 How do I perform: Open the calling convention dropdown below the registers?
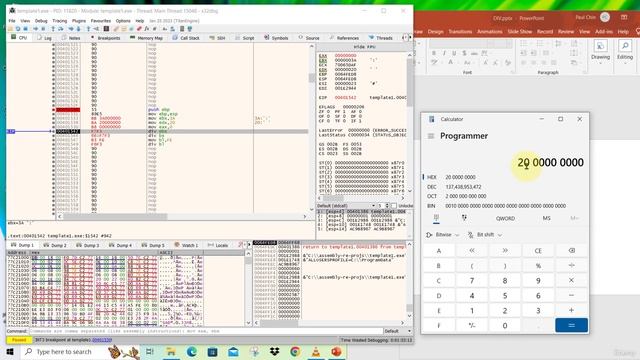pos(346,206)
